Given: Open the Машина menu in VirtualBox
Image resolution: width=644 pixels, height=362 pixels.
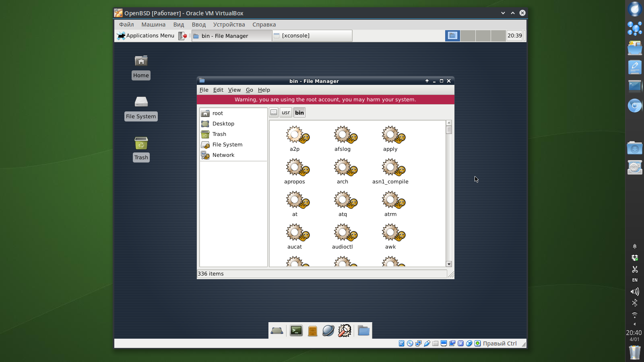Looking at the screenshot, I should coord(153,25).
